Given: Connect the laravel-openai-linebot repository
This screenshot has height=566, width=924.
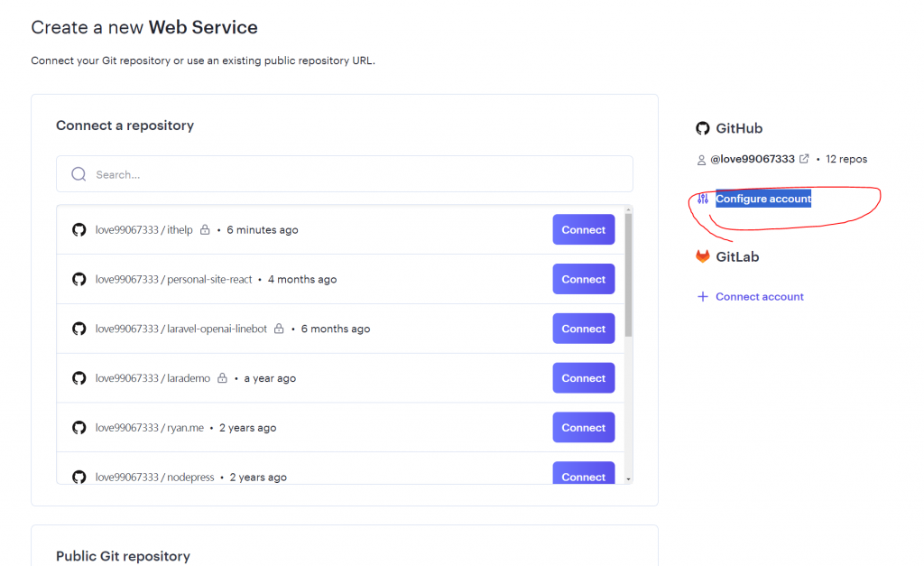Looking at the screenshot, I should click(583, 329).
